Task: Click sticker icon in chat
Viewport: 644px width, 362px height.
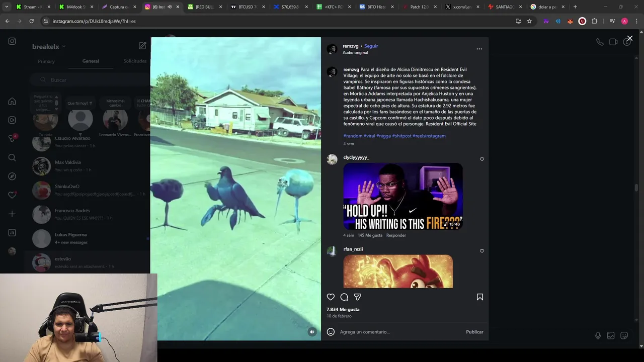Action: pyautogui.click(x=624, y=335)
